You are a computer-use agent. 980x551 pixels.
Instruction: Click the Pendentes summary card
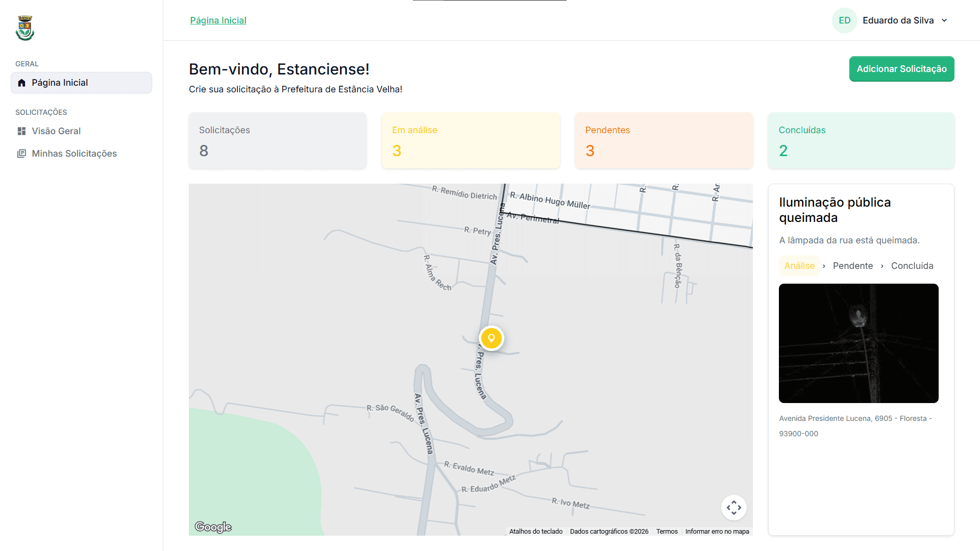click(x=664, y=140)
